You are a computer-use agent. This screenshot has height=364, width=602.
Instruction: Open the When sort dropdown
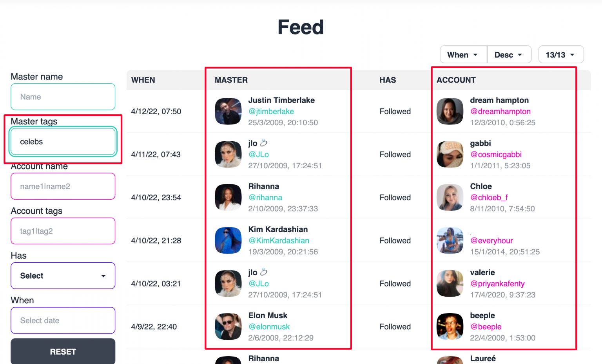click(x=463, y=54)
